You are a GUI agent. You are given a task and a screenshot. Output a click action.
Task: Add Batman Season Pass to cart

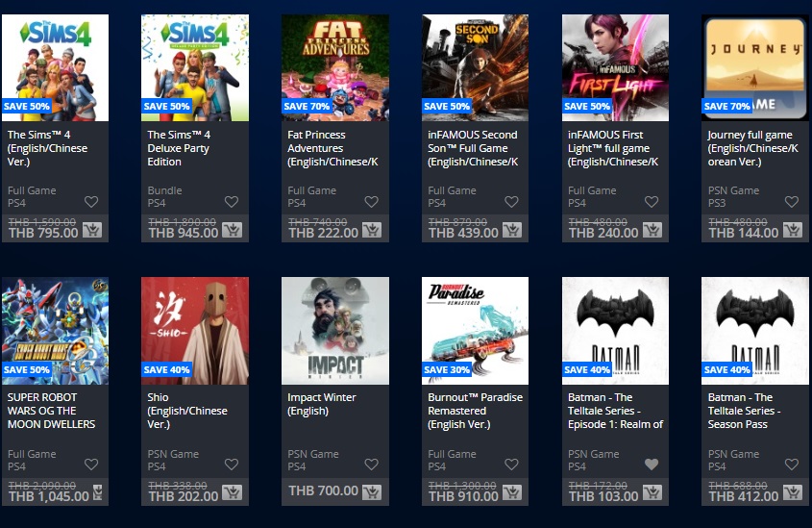coord(793,492)
